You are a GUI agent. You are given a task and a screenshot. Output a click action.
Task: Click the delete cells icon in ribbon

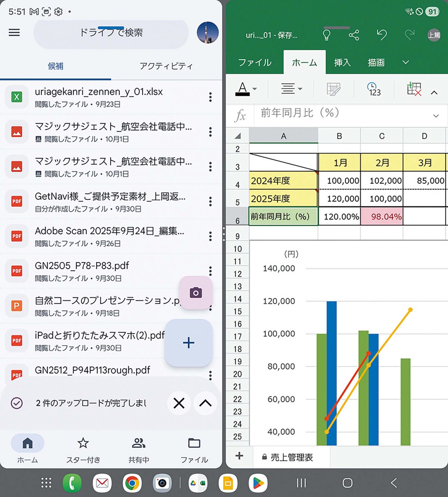(x=414, y=89)
